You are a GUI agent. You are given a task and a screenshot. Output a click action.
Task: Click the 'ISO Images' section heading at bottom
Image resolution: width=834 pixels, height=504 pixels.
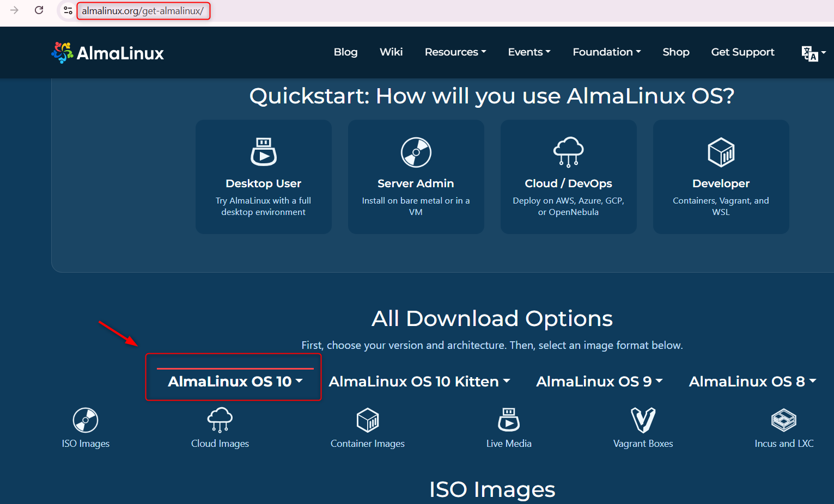492,490
